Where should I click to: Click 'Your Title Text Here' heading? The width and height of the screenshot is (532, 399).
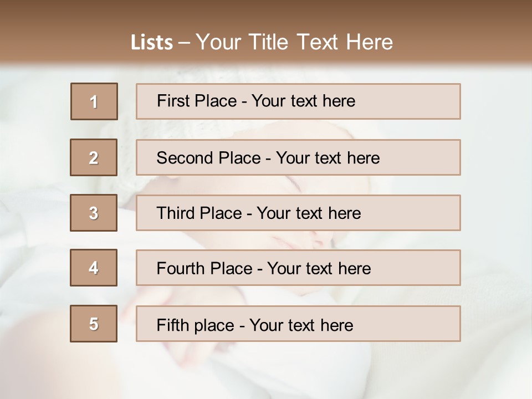[294, 42]
